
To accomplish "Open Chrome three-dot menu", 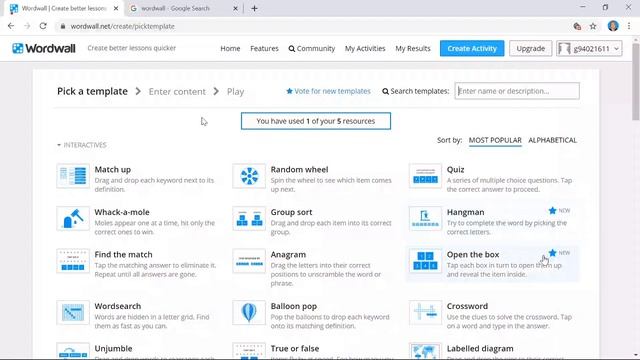I will coord(629,26).
